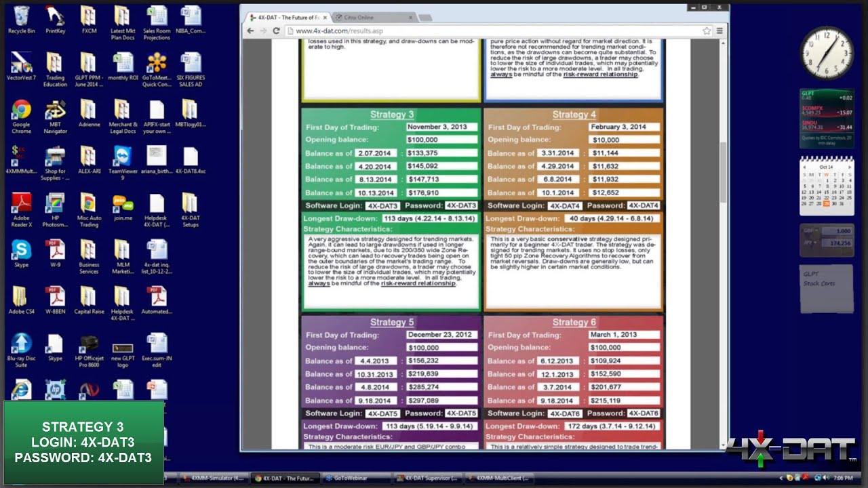Open 4XMM-Simulator taskbar button

point(213,478)
